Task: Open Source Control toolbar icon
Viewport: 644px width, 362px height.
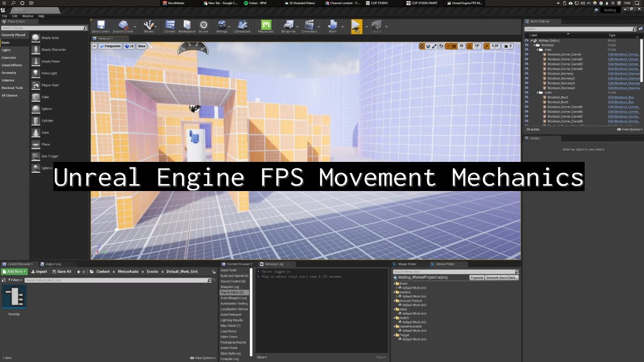Action: point(123,26)
